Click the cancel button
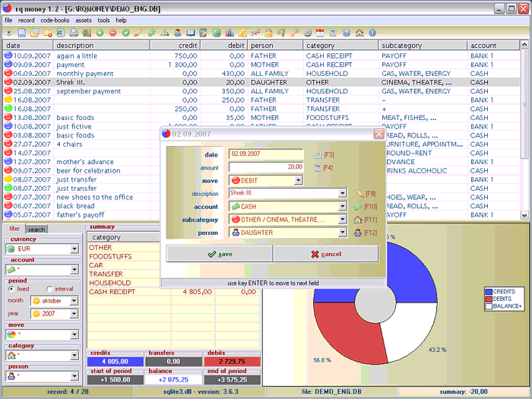Viewport: 532px width, 399px height. [326, 254]
